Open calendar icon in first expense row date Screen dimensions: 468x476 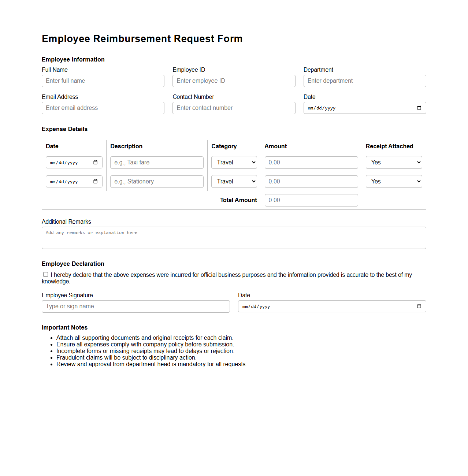95,163
